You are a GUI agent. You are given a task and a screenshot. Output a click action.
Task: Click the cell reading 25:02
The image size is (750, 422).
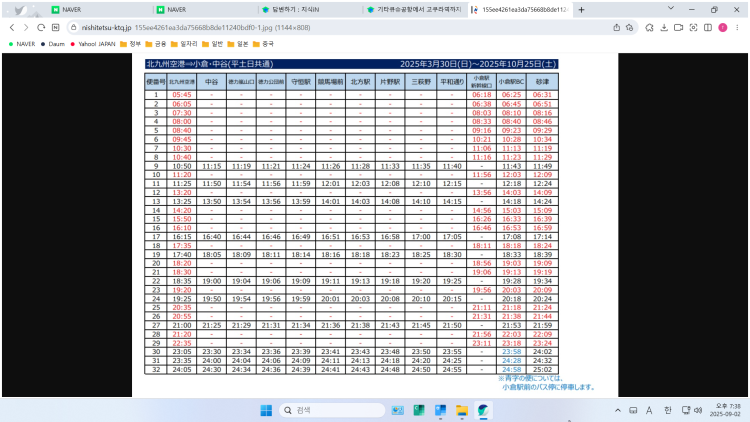[542, 369]
